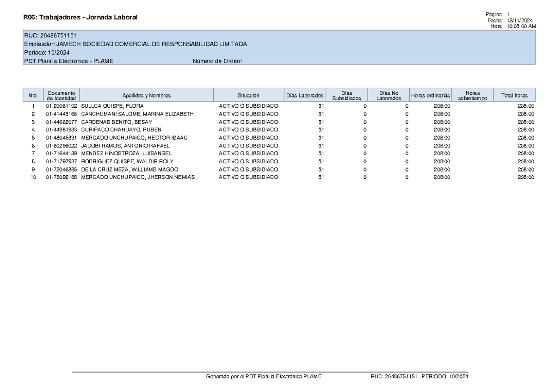The height and width of the screenshot is (392, 555).
Task: Click the 'Días Laborados' column header
Action: coord(305,96)
